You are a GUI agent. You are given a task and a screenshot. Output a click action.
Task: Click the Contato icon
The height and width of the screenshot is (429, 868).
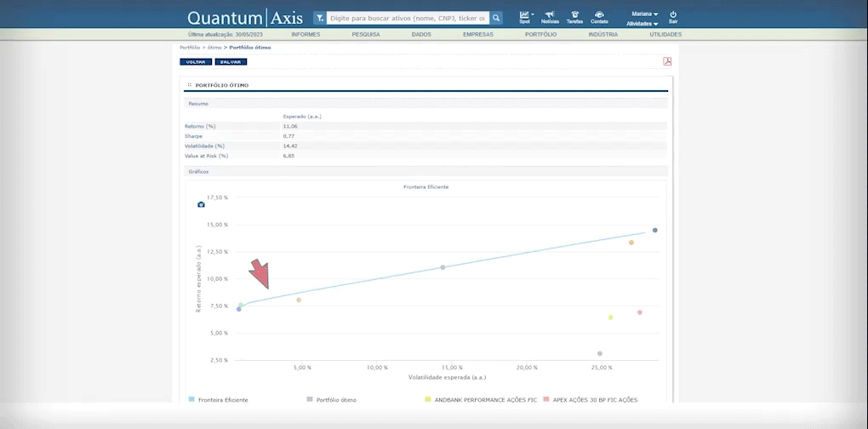coord(599,15)
